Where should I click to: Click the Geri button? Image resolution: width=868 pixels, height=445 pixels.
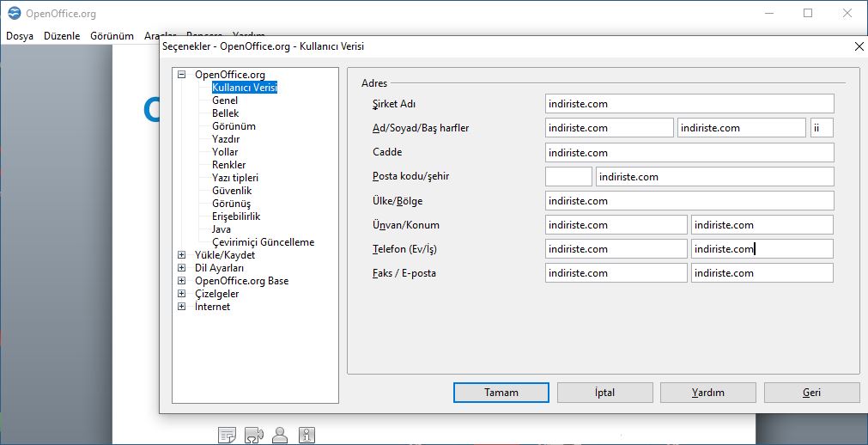tap(811, 393)
